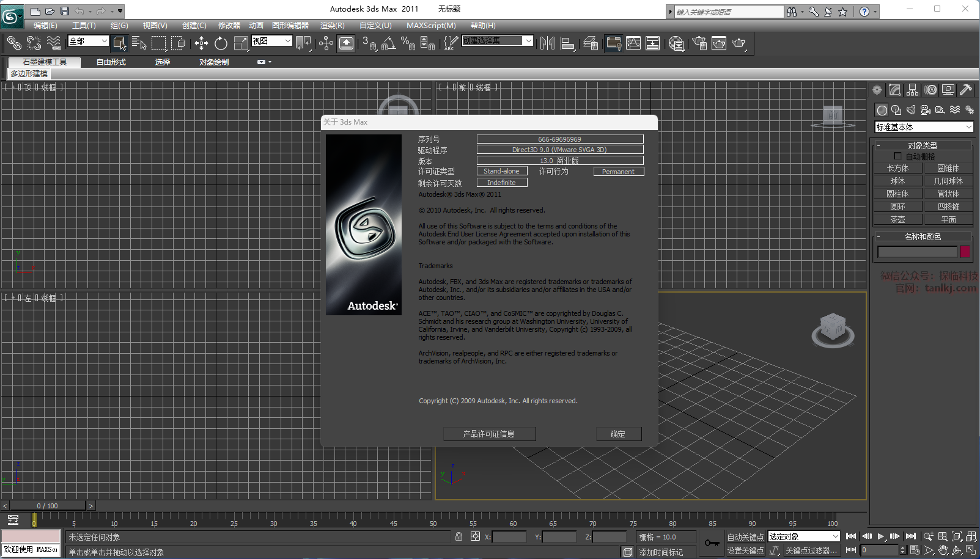Select the Move tool in main toolbar
980x559 pixels.
coord(201,43)
